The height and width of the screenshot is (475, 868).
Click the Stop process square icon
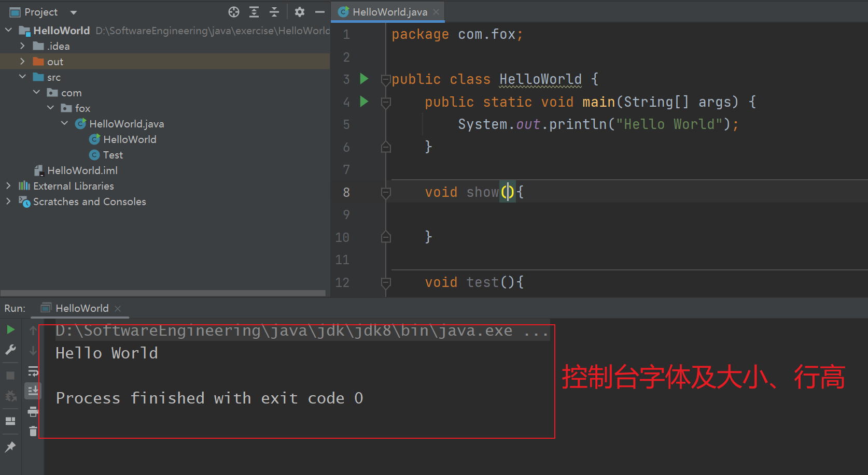click(10, 375)
